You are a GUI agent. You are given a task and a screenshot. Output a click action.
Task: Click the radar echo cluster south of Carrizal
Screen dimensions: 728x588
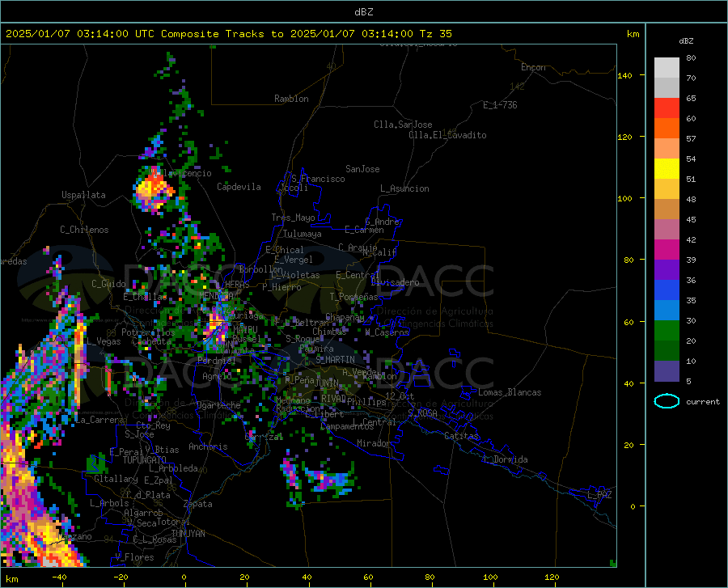(320, 479)
